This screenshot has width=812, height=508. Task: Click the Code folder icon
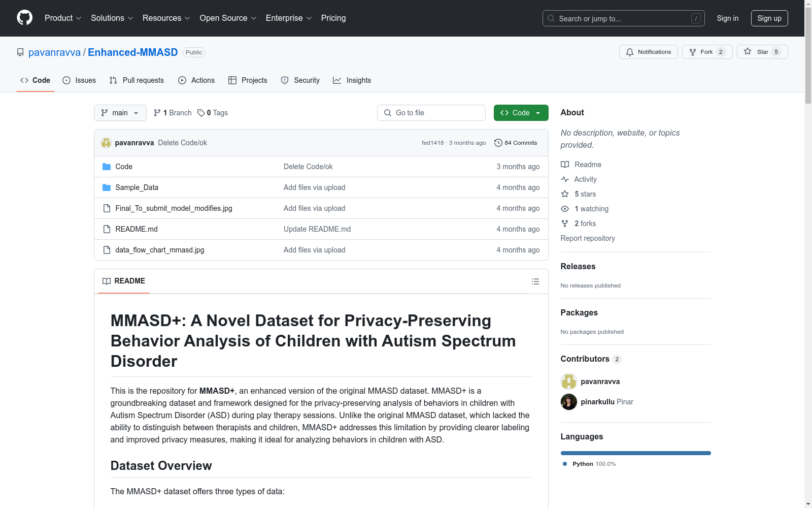pyautogui.click(x=107, y=167)
